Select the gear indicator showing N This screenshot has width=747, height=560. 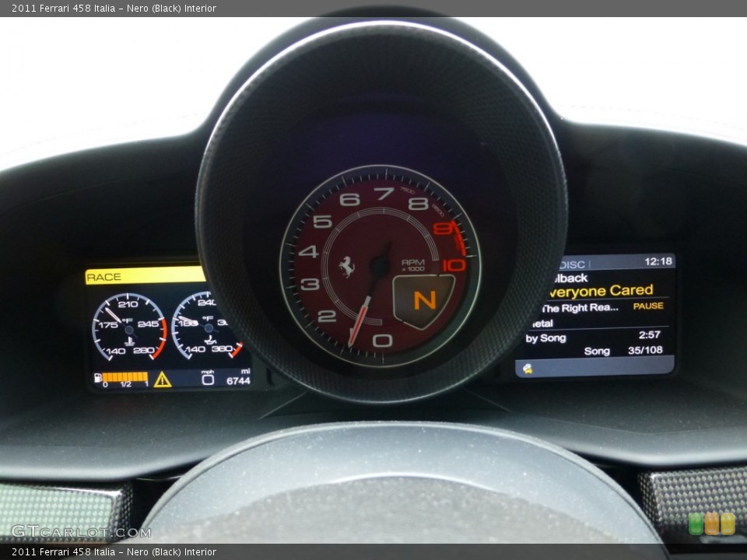tap(424, 301)
